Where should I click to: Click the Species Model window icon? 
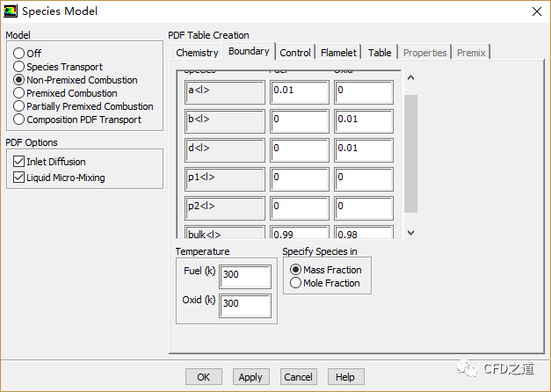tap(11, 11)
